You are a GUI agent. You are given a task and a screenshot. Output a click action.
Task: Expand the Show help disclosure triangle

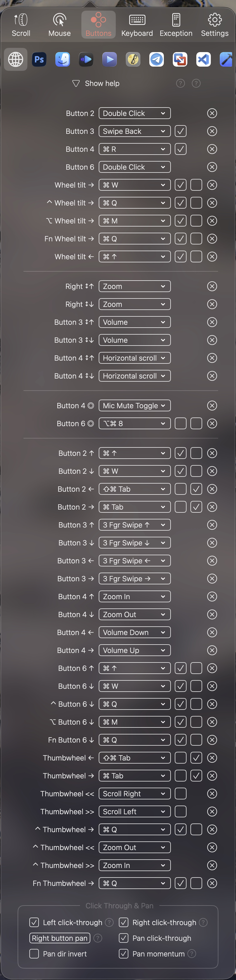76,83
